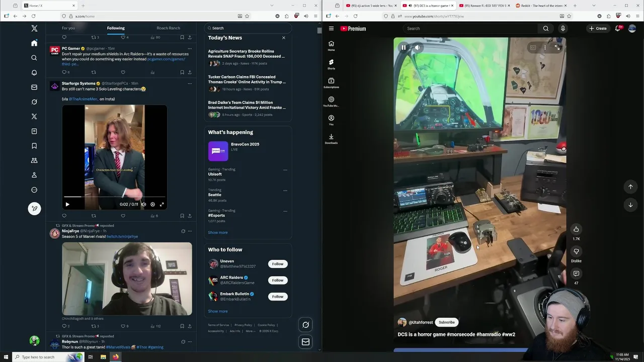
Task: Expand tweet video to fullscreen
Action: 162,205
